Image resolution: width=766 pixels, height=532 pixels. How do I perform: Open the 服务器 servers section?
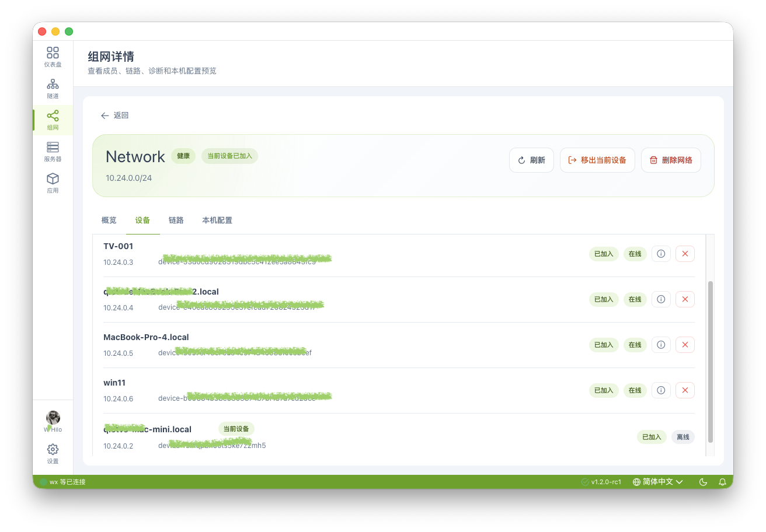(53, 152)
